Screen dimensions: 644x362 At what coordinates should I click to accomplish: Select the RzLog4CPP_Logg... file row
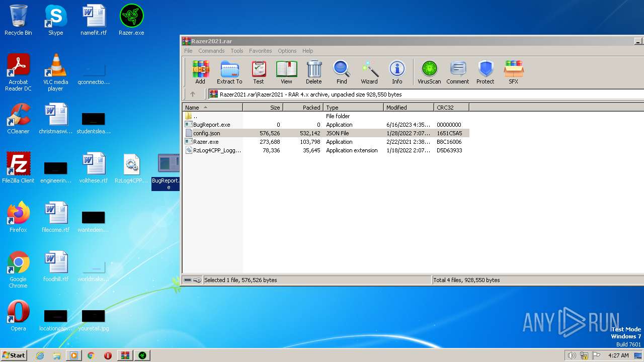pos(326,150)
